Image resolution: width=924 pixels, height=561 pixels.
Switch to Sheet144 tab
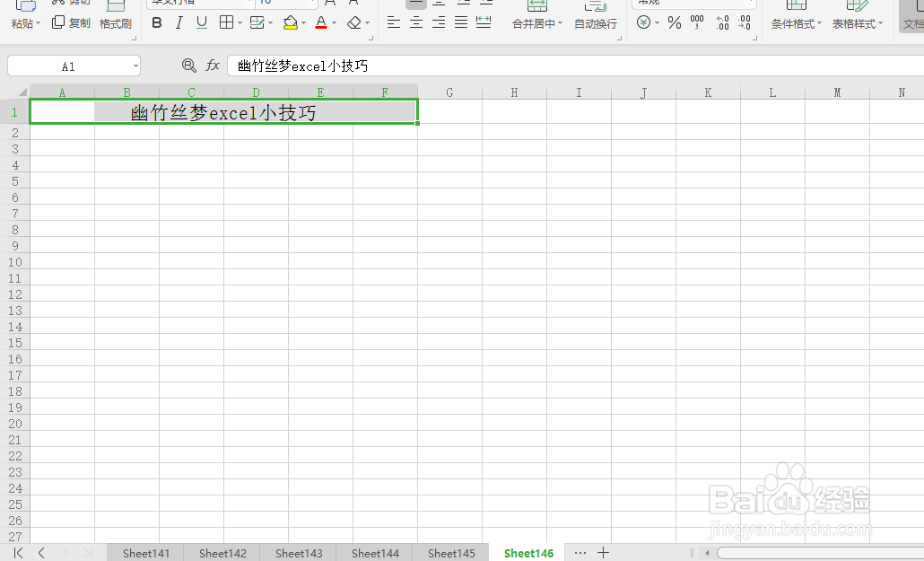(375, 553)
